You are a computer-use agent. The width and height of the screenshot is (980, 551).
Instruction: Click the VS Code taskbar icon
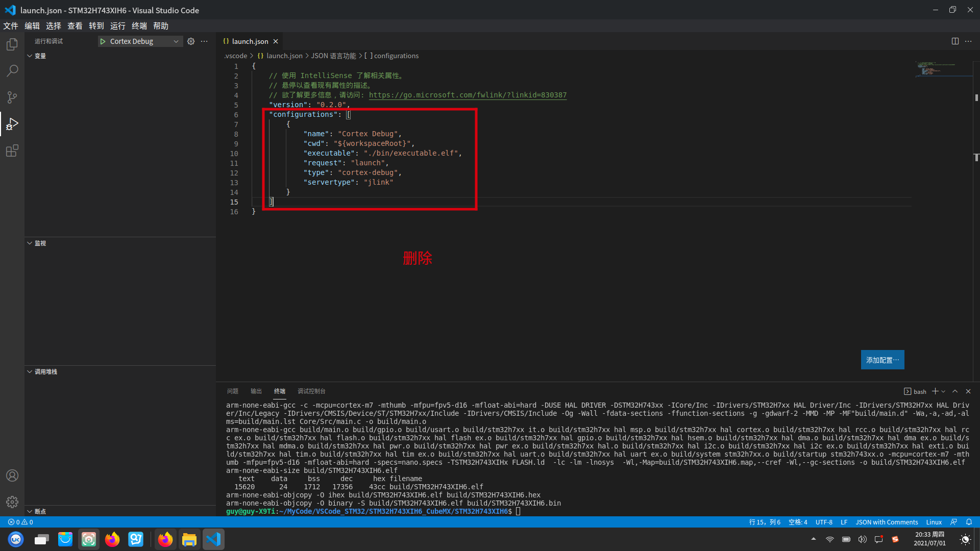coord(213,539)
